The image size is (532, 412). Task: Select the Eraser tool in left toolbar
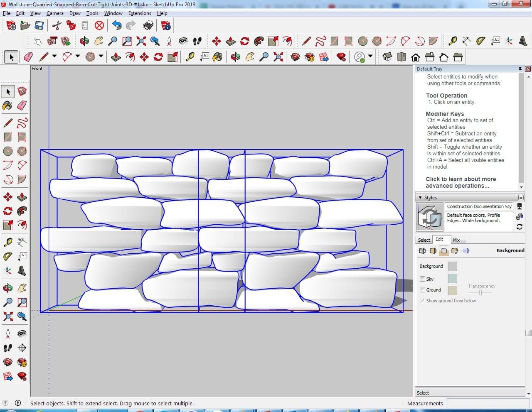click(22, 105)
